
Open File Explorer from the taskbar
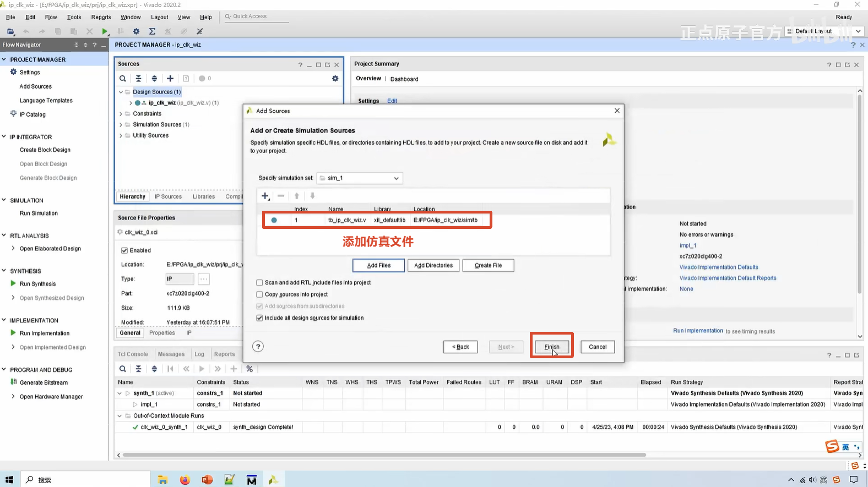click(x=162, y=480)
